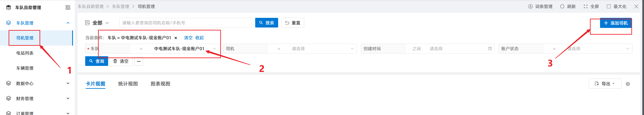Switch to the 统计视图 tab
This screenshot has width=644, height=115.
[128, 84]
